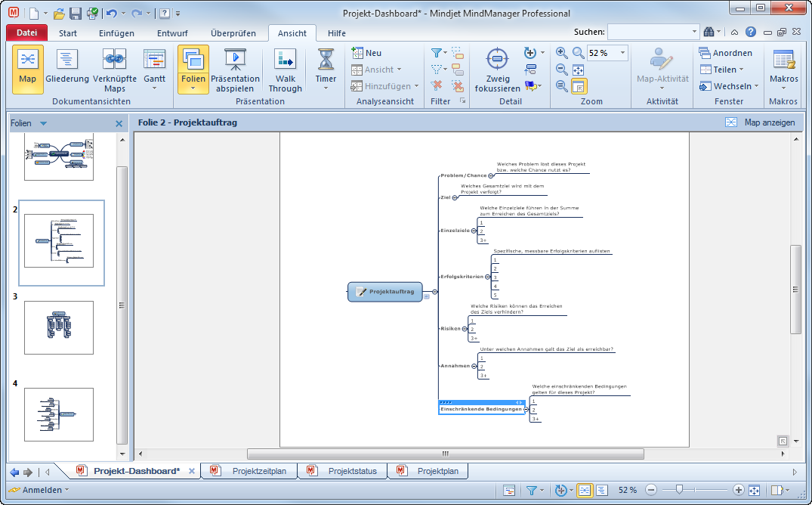Screen dimensions: 812x505
Task: Click the zoom in magnifier in ribbon
Action: (561, 52)
